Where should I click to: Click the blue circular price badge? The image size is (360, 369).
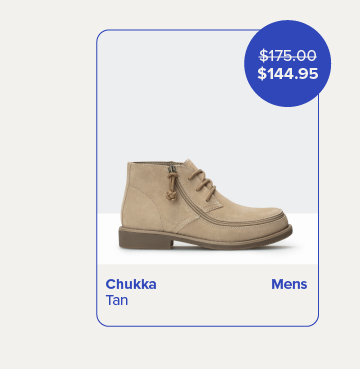pos(287,63)
